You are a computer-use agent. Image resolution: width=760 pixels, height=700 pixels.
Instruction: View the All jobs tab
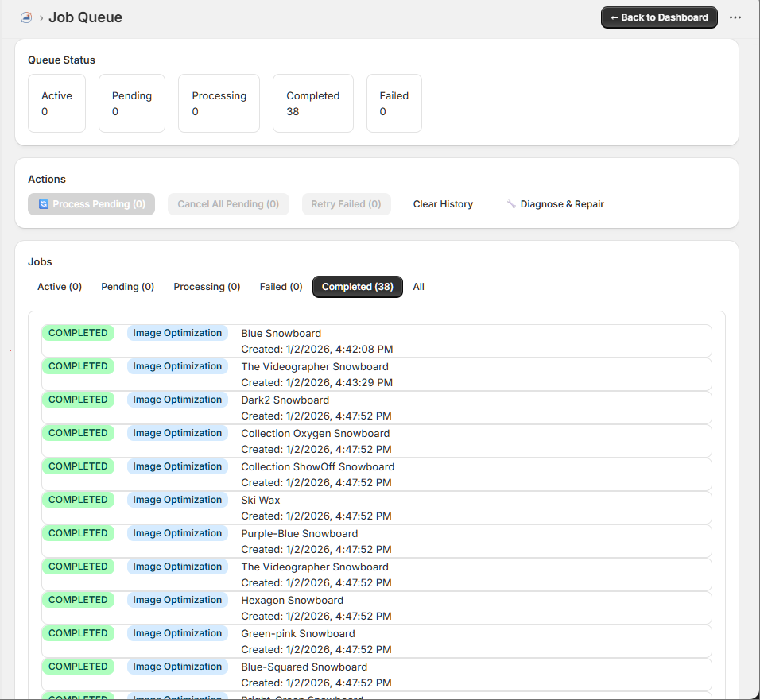pyautogui.click(x=418, y=287)
